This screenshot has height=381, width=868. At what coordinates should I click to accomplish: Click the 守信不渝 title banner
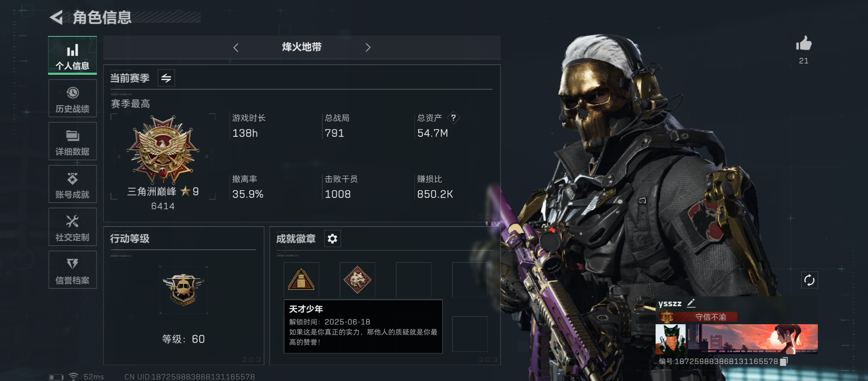[697, 317]
